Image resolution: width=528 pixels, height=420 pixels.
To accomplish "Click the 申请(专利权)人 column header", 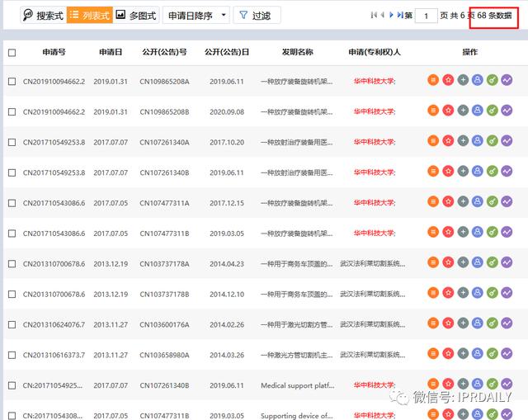I will click(x=375, y=52).
